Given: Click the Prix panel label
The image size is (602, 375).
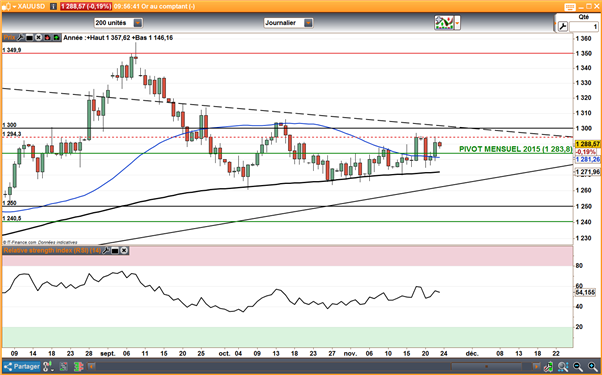Looking at the screenshot, I should point(9,38).
